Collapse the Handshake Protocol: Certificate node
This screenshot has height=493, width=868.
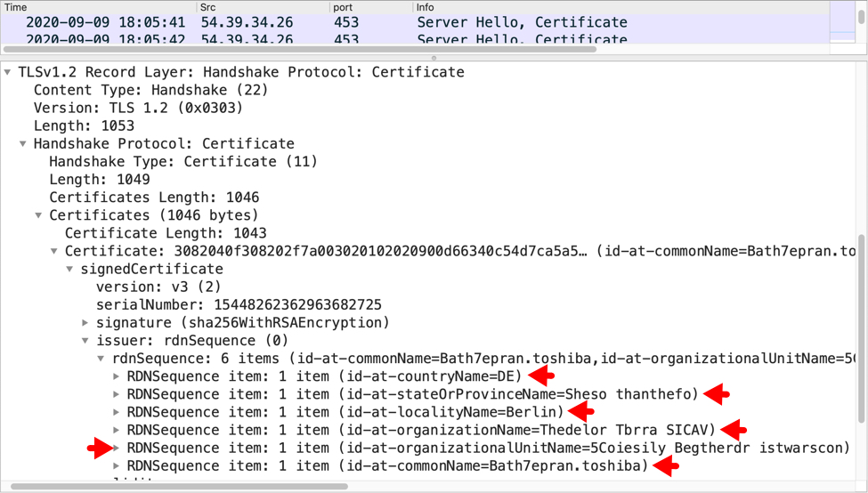[x=23, y=143]
